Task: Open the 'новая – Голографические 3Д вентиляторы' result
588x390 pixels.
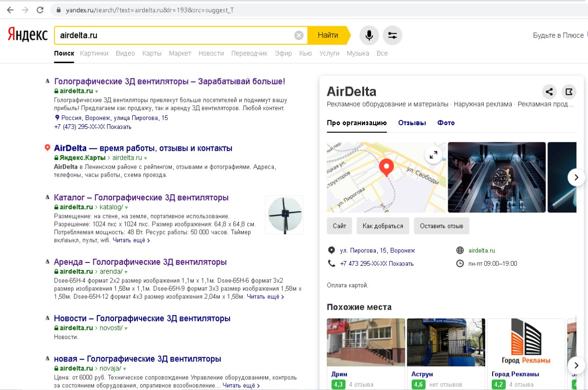Action: (137, 359)
